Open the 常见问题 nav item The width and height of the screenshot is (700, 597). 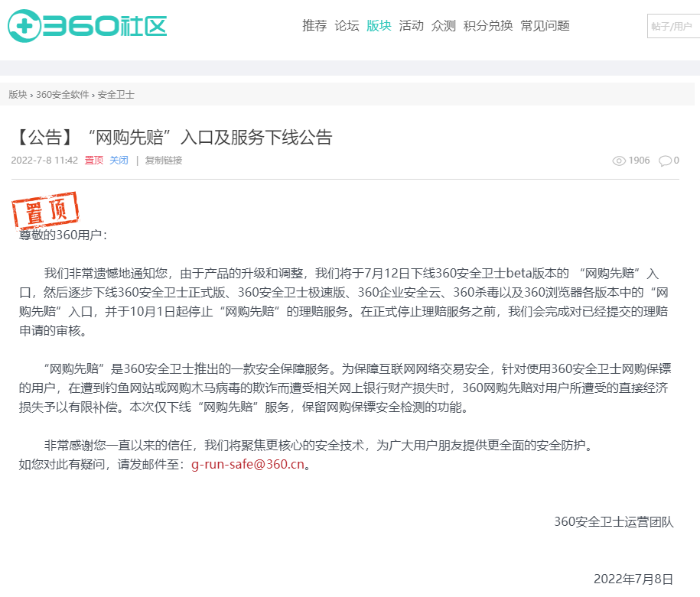click(545, 26)
